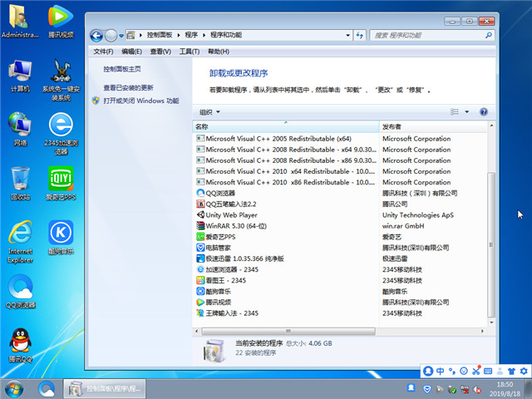Viewport: 532px width, 399px height.
Task: Open the IME settings gear icon
Action: point(524,372)
